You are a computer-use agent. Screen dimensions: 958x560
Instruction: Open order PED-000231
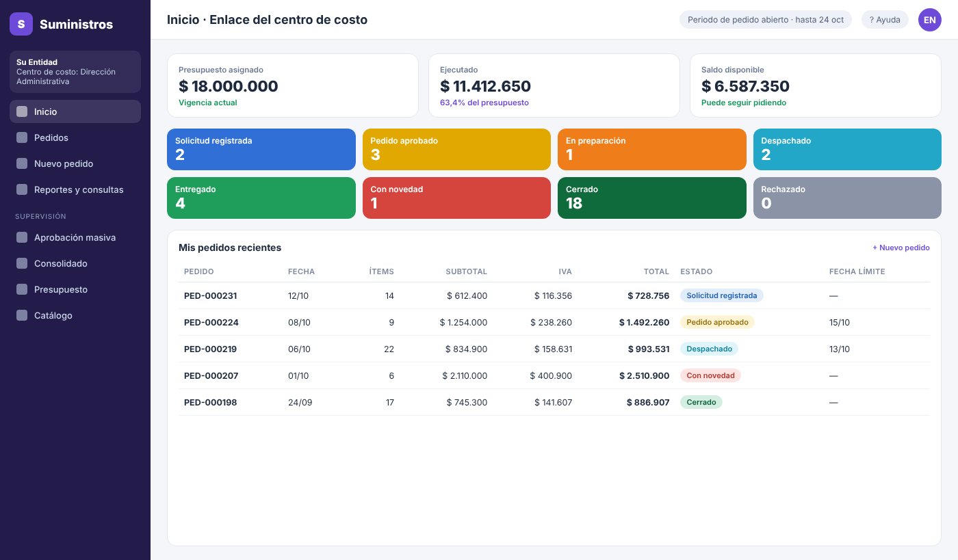[210, 295]
